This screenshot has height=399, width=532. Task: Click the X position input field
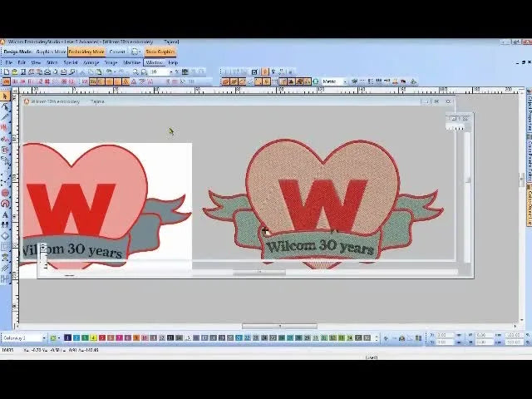point(445,335)
